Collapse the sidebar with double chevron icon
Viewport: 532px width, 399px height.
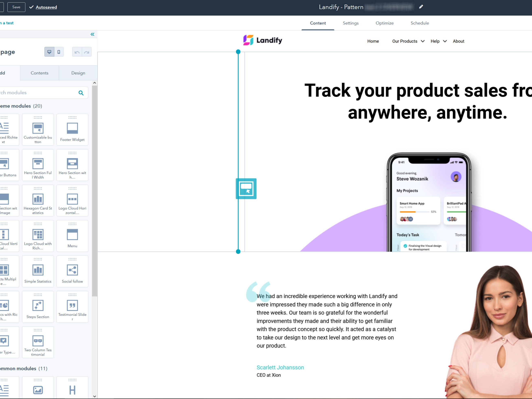pyautogui.click(x=92, y=34)
